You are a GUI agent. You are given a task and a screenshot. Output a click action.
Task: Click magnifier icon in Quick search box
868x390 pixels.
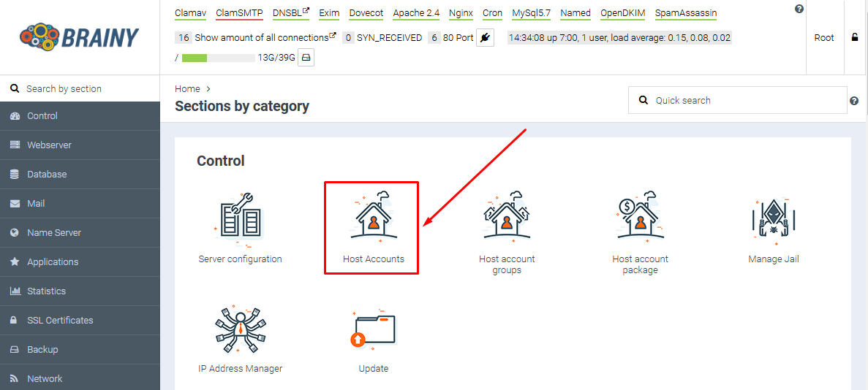coord(643,100)
